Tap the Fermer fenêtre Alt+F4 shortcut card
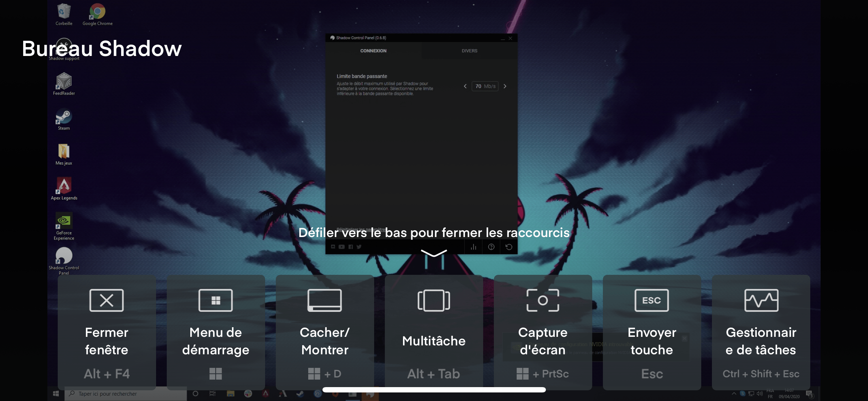The height and width of the screenshot is (401, 868). [107, 332]
